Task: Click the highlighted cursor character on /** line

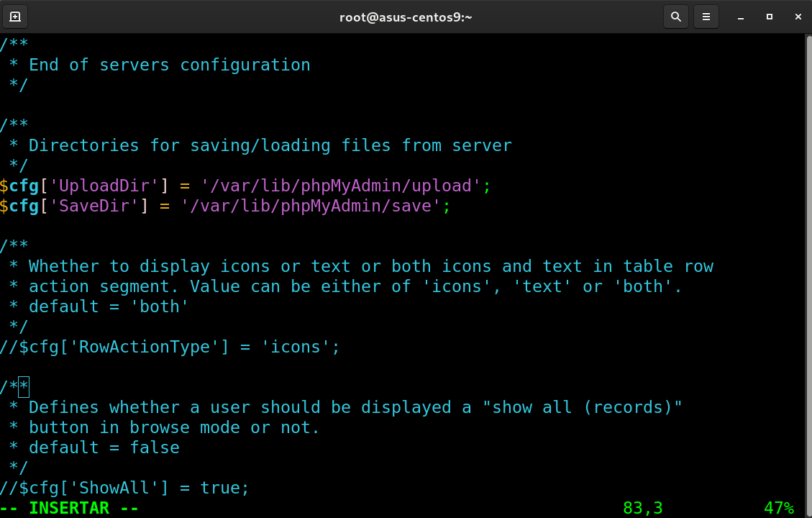Action: (x=24, y=387)
